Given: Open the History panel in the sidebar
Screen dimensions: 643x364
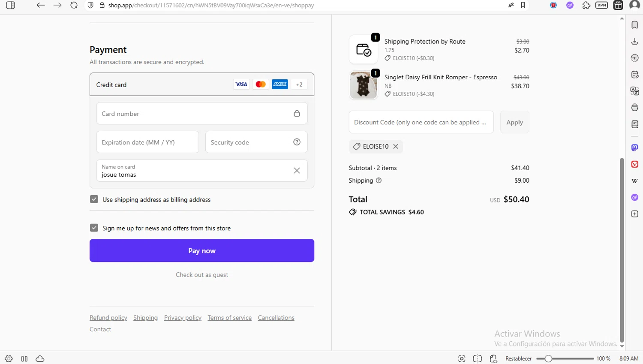Looking at the screenshot, I should (x=635, y=58).
